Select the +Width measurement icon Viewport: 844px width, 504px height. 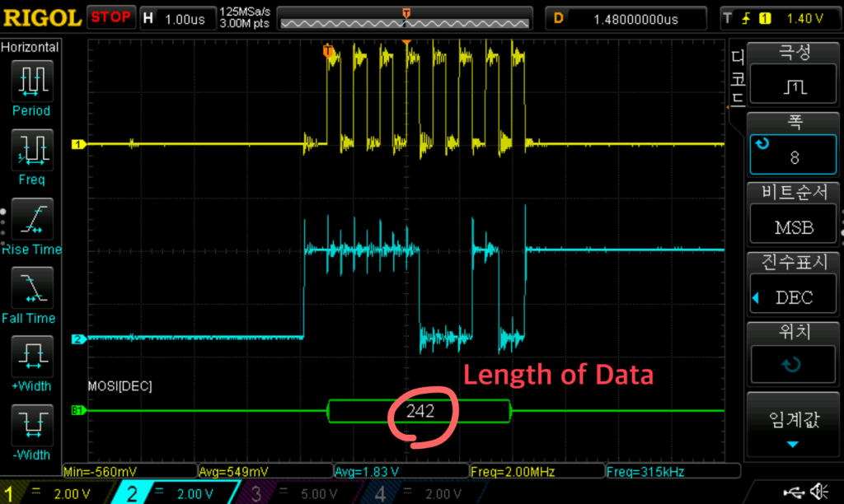32,356
